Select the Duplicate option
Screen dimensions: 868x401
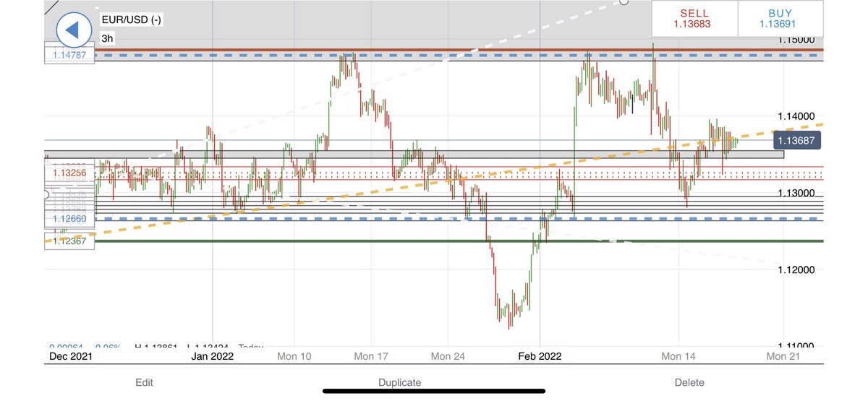coord(399,383)
